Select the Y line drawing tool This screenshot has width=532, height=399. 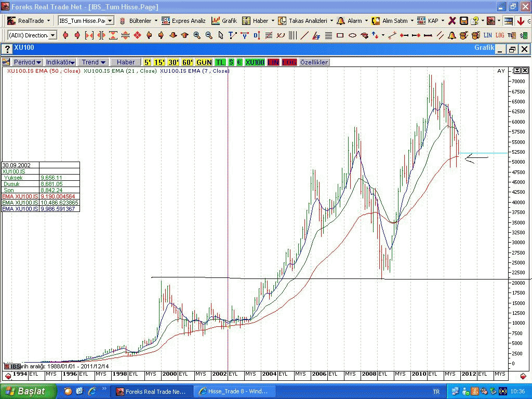(x=245, y=35)
